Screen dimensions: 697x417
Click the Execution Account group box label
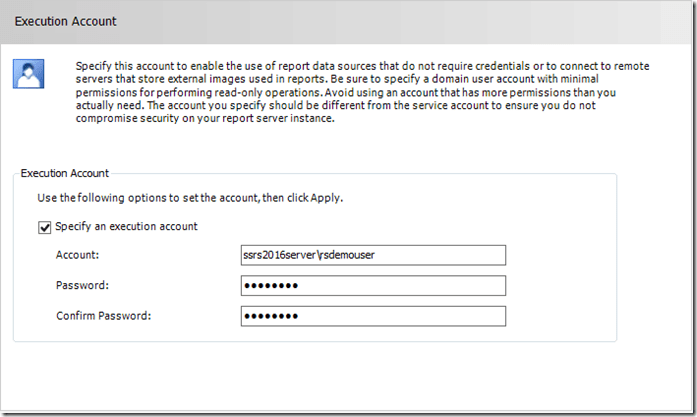pyautogui.click(x=65, y=173)
